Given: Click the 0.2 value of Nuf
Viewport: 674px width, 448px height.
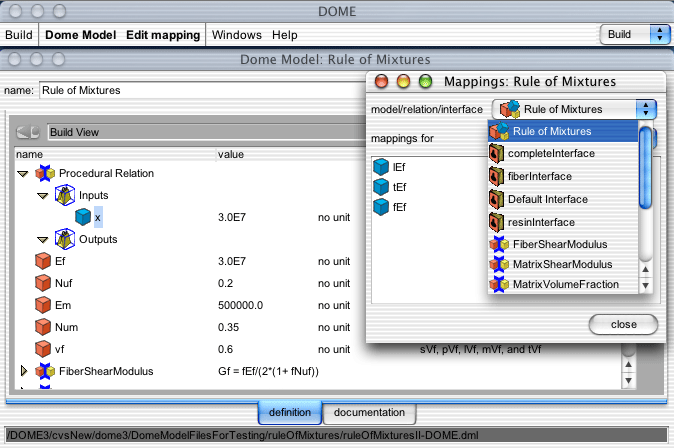Looking at the screenshot, I should click(x=225, y=283).
